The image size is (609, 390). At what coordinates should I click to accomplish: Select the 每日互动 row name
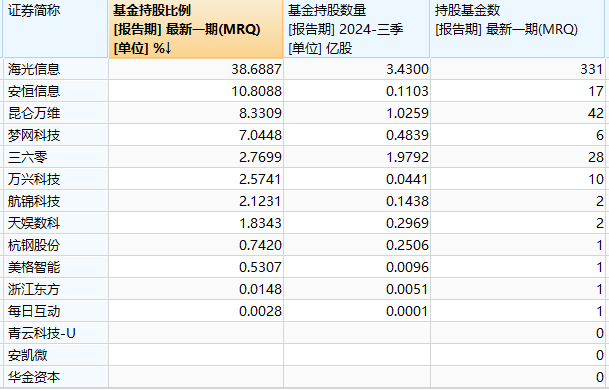pos(34,312)
